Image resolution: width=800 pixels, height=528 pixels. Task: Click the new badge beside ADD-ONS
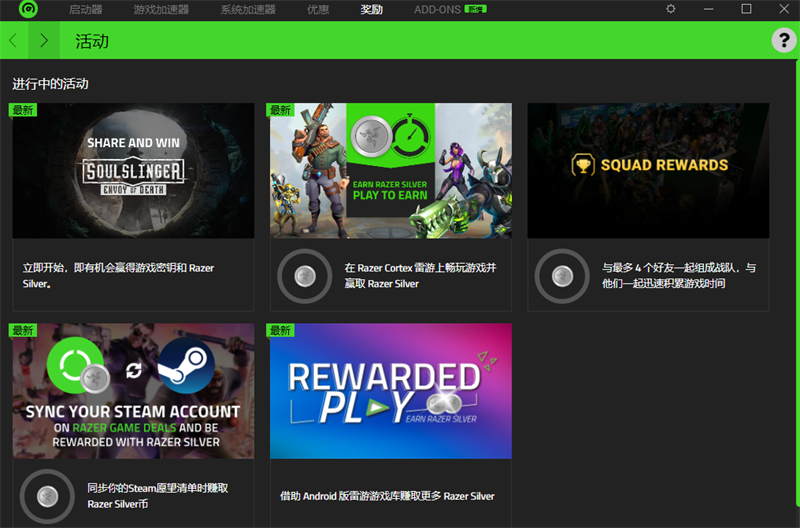[476, 9]
